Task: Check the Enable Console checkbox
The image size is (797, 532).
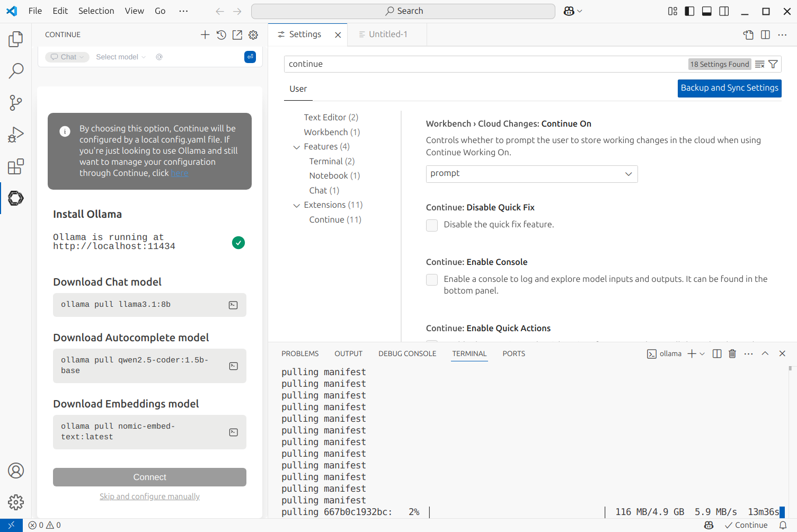Action: pos(432,280)
